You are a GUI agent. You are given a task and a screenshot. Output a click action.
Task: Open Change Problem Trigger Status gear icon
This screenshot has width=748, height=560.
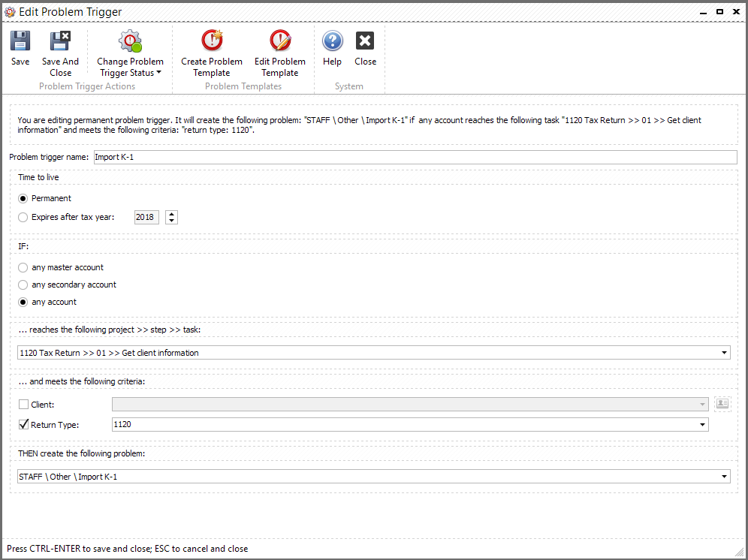tap(130, 41)
